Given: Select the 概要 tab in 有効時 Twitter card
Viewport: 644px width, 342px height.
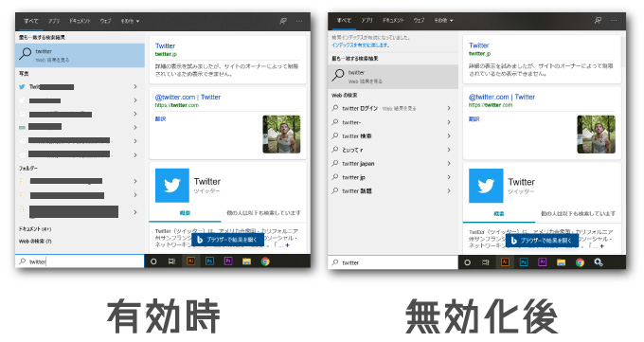Looking at the screenshot, I should click(185, 213).
